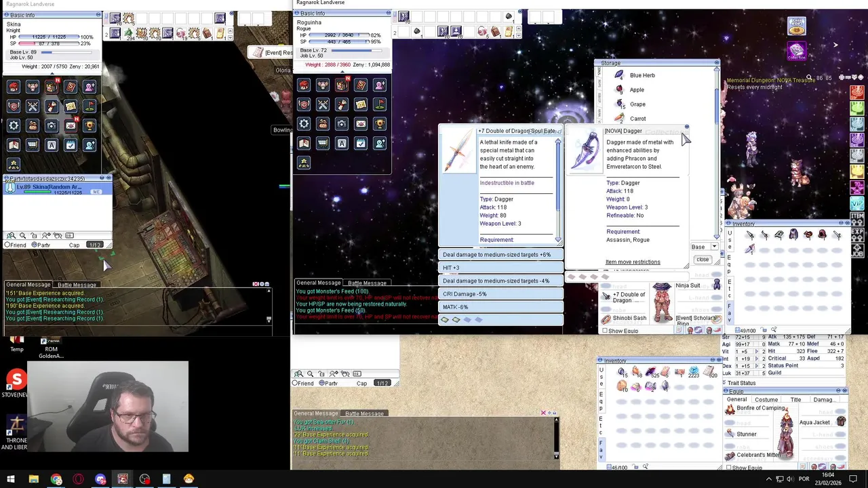Open the Item move restrictions link
Screen dimensions: 868x488
[633, 262]
